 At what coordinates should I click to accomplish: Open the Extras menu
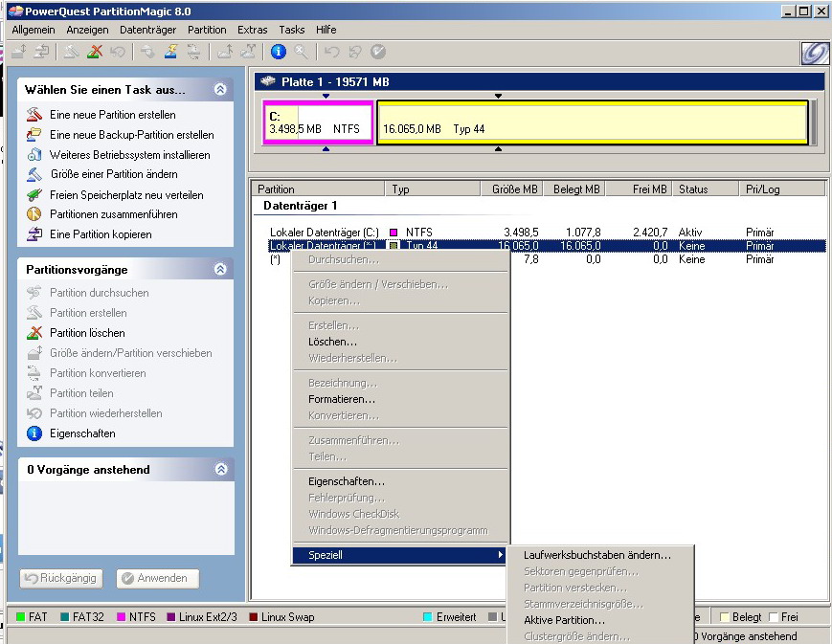[253, 30]
